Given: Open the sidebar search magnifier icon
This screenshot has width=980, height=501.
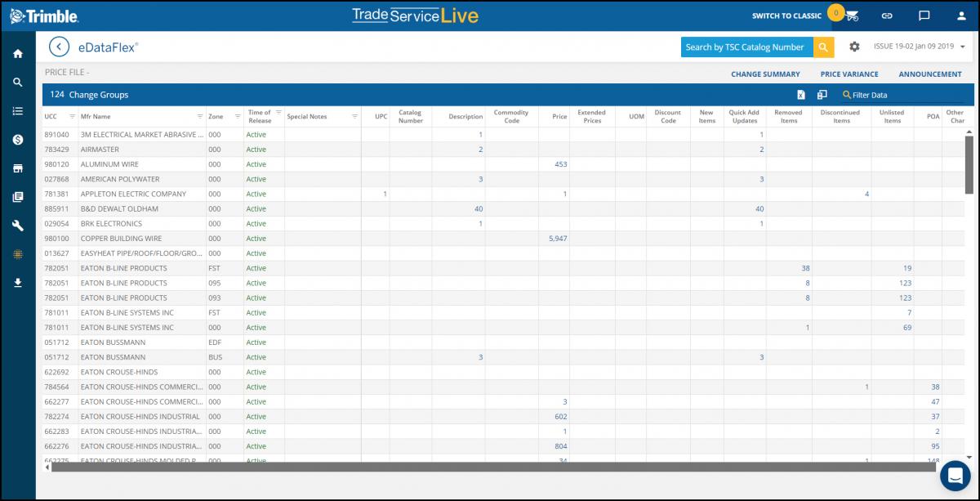Looking at the screenshot, I should 18,83.
